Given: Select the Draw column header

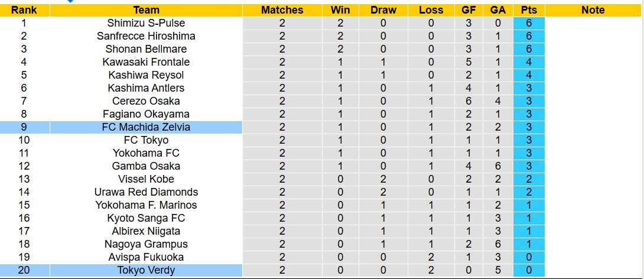Looking at the screenshot, I should [383, 10].
